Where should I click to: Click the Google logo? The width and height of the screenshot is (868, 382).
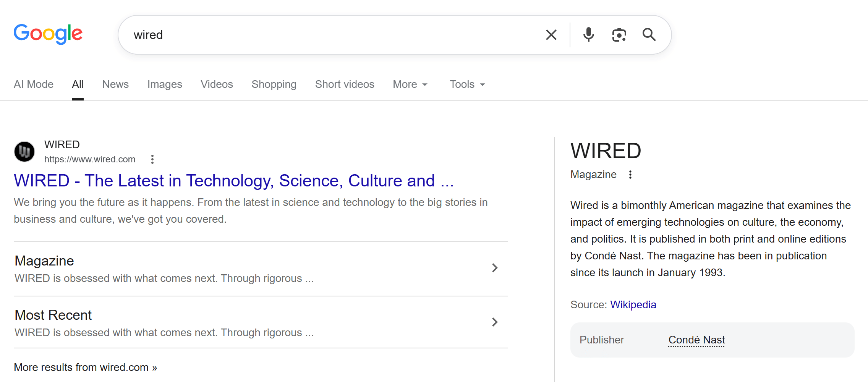pyautogui.click(x=48, y=34)
